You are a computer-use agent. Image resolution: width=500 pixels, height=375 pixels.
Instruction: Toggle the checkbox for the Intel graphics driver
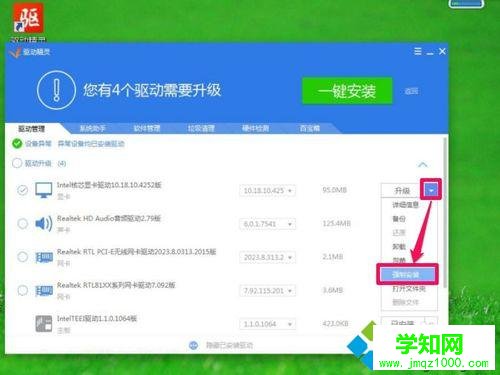pyautogui.click(x=22, y=190)
